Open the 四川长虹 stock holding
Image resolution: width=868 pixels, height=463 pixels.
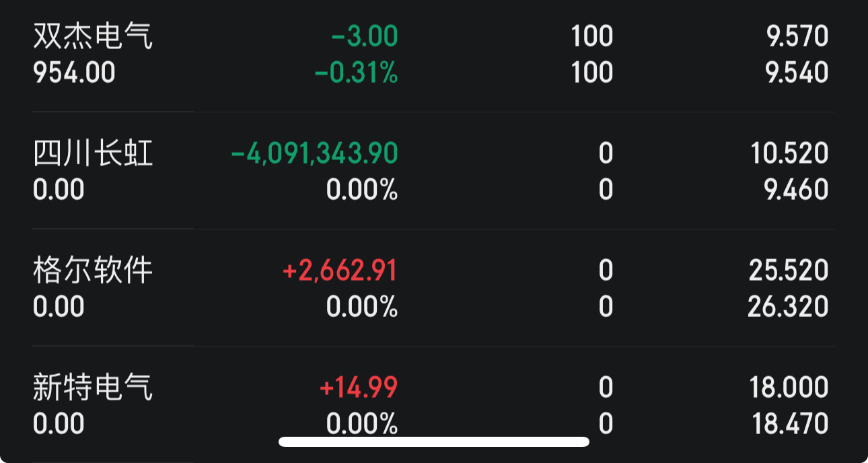(93, 153)
